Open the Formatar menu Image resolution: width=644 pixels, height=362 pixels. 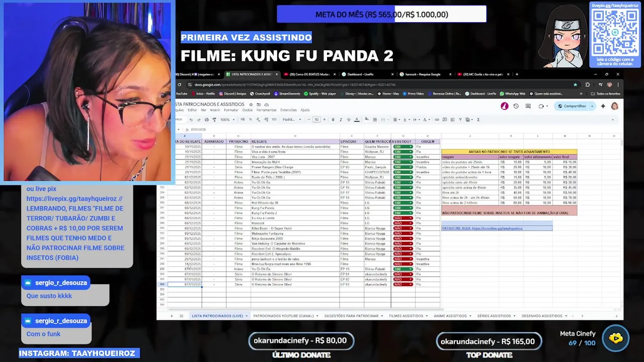tap(231, 110)
